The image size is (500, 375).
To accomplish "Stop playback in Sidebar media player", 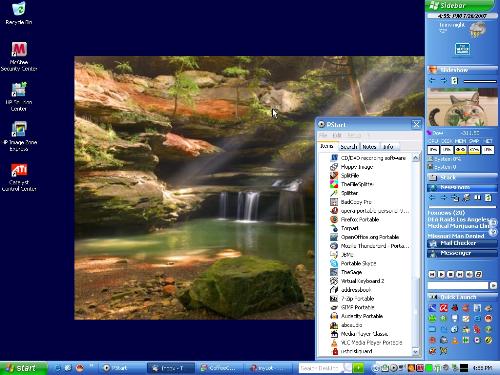I will point(451,274).
